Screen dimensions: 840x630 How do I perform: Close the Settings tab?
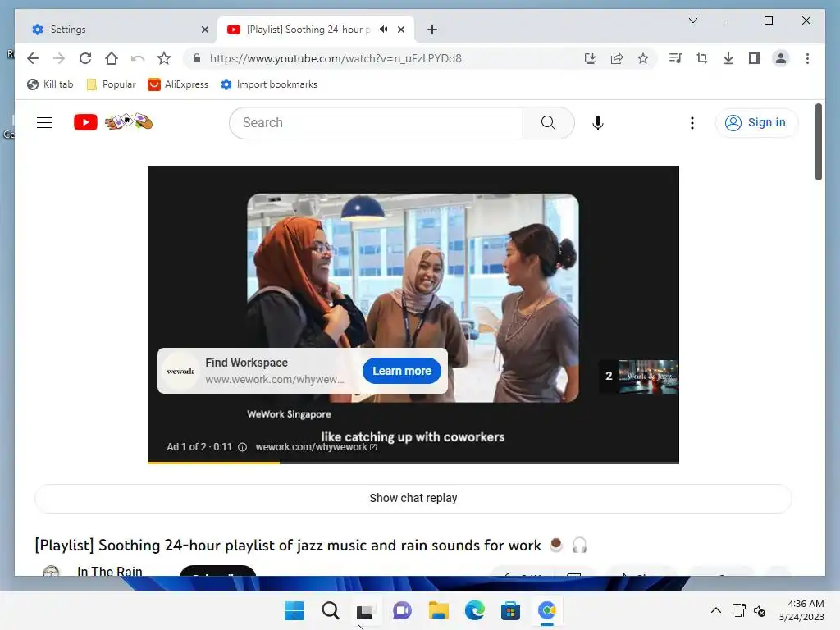[x=204, y=30]
